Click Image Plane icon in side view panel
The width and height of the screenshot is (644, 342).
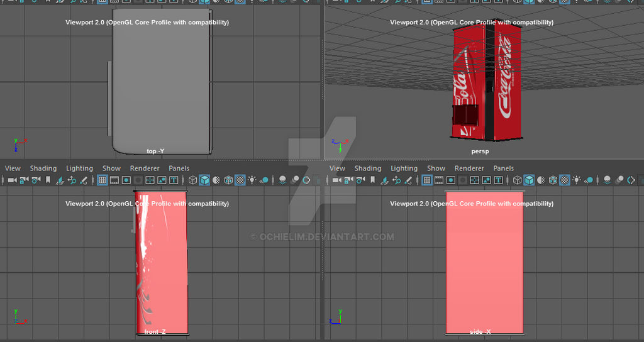(x=384, y=180)
